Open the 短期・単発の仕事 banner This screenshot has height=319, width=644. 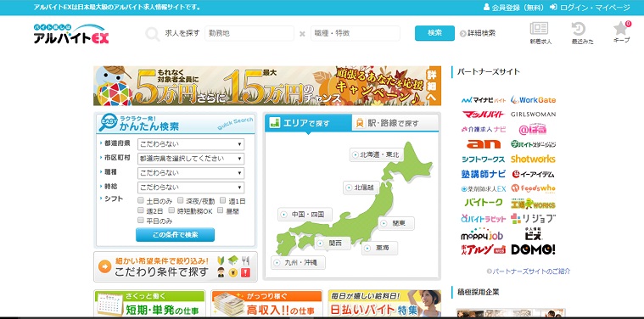pyautogui.click(x=149, y=304)
